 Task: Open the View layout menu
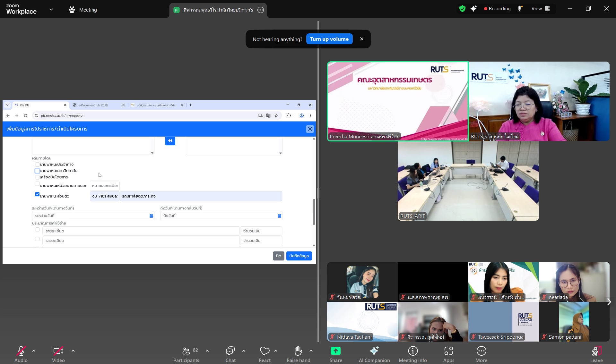pyautogui.click(x=541, y=9)
